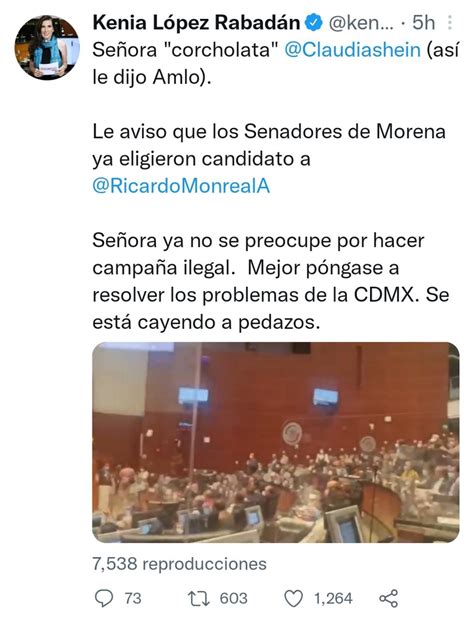Viewport: 474px width, 619px height.
Task: Open the three-dot more options menu
Action: click(x=450, y=23)
